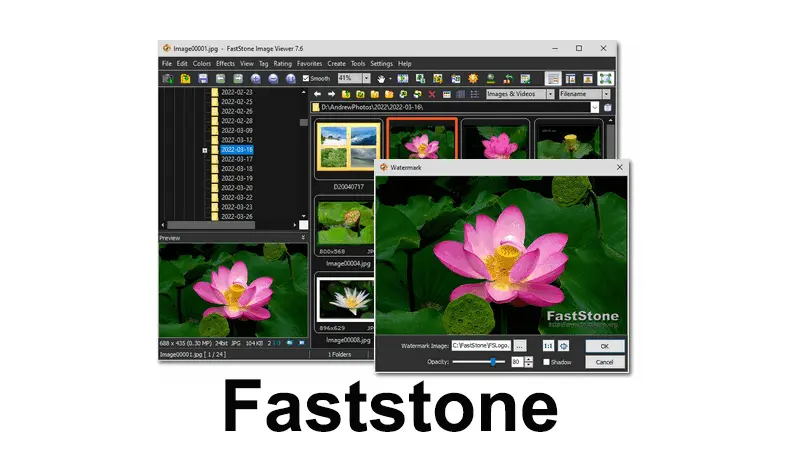Decrease opacity with the down stepper arrow

(x=529, y=364)
